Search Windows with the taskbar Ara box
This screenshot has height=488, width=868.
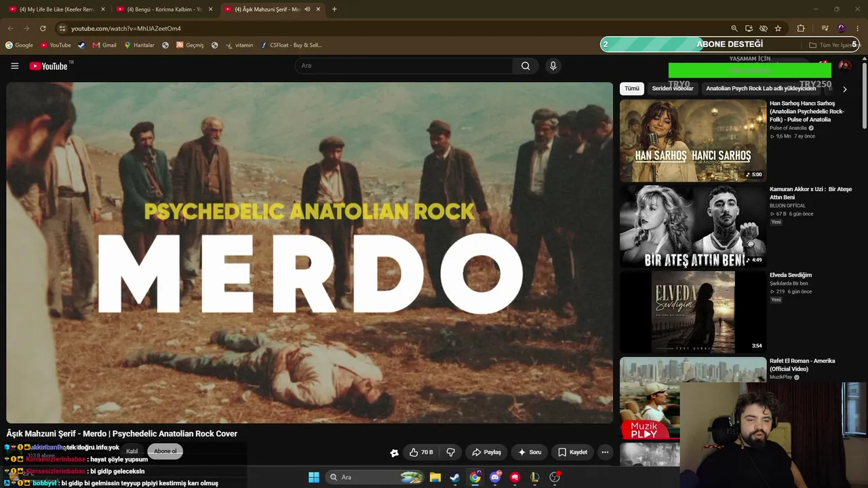pos(375,477)
